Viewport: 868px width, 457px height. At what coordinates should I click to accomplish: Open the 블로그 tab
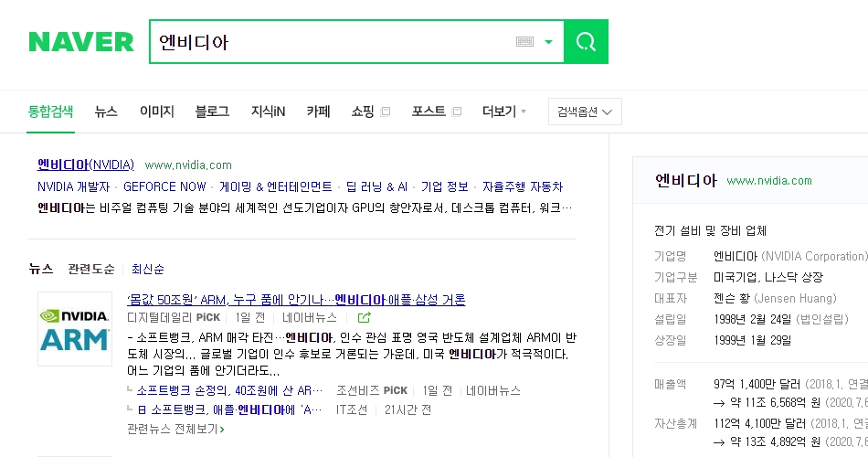point(212,112)
